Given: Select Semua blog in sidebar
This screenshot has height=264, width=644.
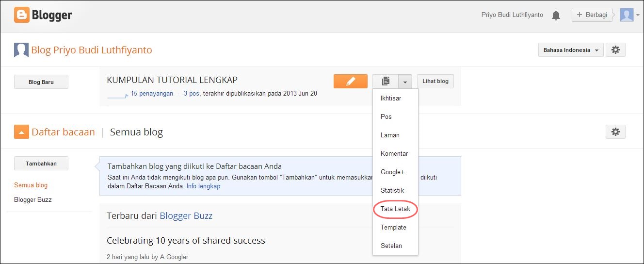Looking at the screenshot, I should pyautogui.click(x=31, y=185).
